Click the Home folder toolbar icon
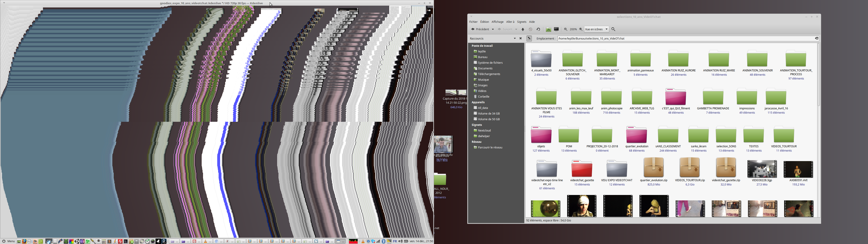Image resolution: width=868 pixels, height=244 pixels. pyautogui.click(x=549, y=29)
